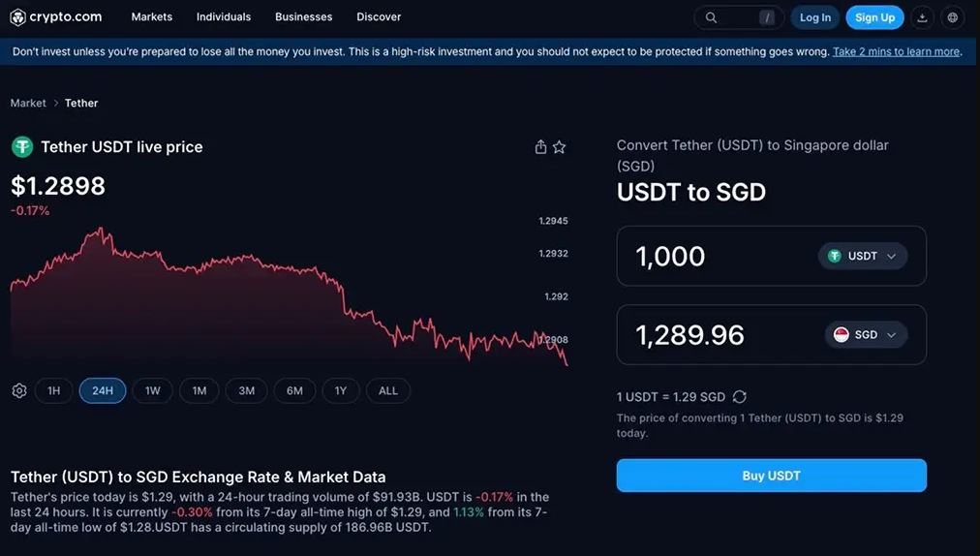Go to Market breadcrumb
Viewport: 980px width, 556px height.
[28, 104]
